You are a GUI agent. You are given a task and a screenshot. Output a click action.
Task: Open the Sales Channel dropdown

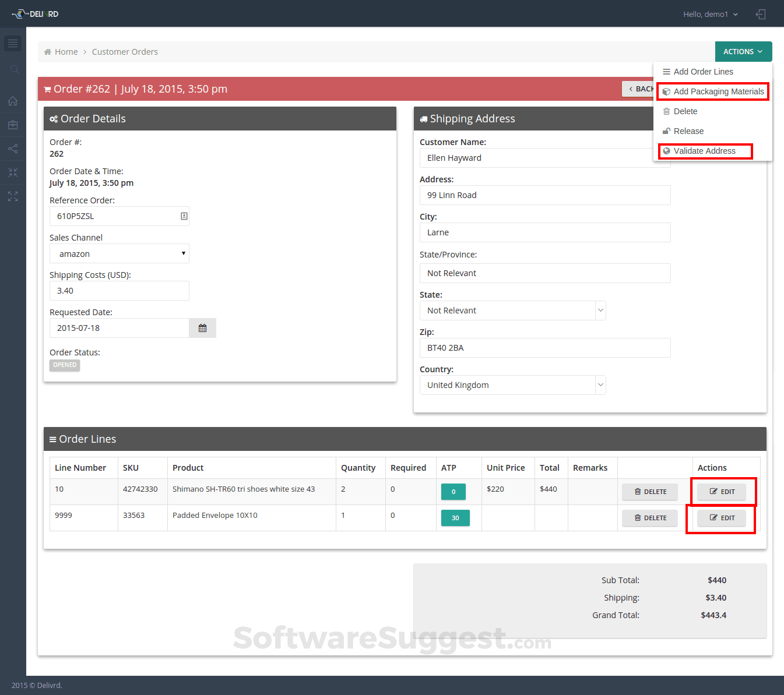[x=119, y=253]
